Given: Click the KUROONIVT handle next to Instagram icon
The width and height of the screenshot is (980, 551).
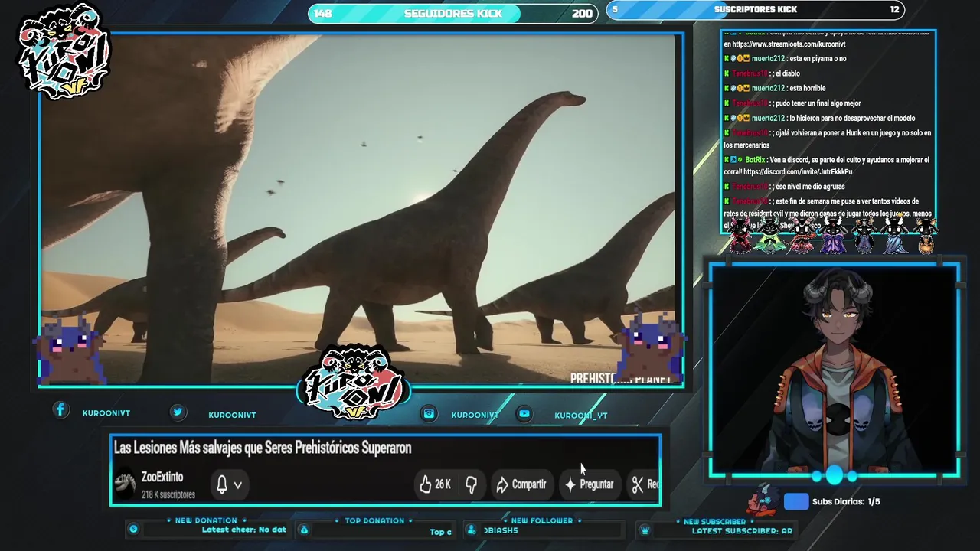Looking at the screenshot, I should pos(475,415).
